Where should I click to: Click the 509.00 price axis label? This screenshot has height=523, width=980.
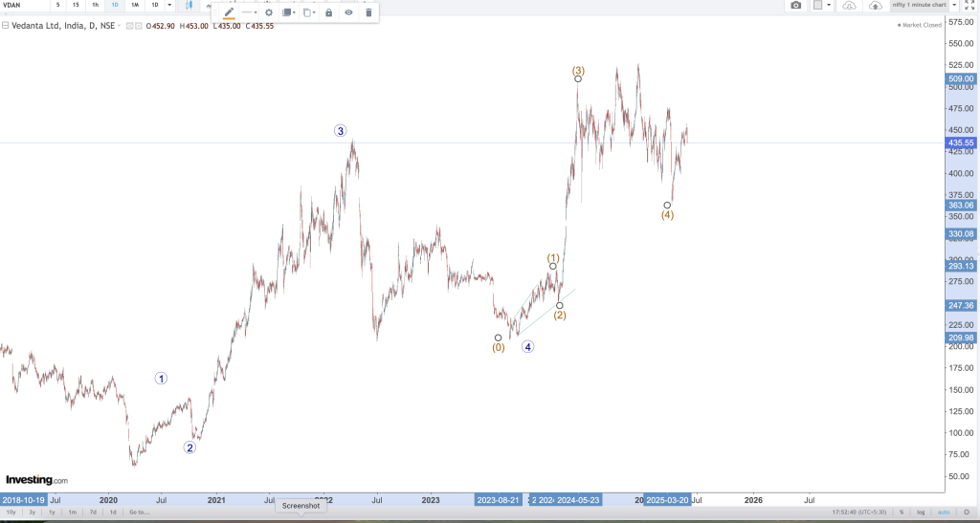click(x=961, y=78)
